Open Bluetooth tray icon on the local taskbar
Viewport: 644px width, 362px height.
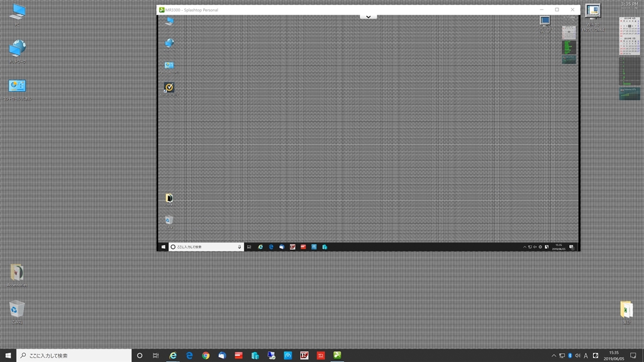570,356
